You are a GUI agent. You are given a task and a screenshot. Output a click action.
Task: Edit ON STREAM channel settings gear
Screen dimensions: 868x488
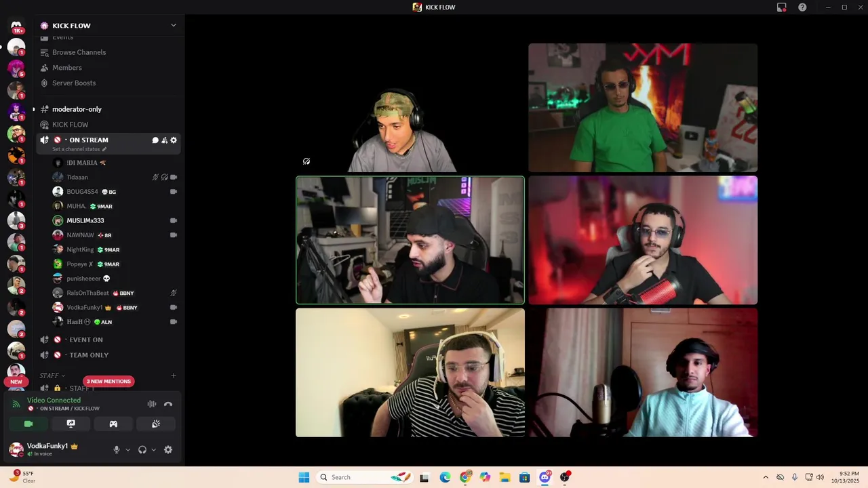174,140
